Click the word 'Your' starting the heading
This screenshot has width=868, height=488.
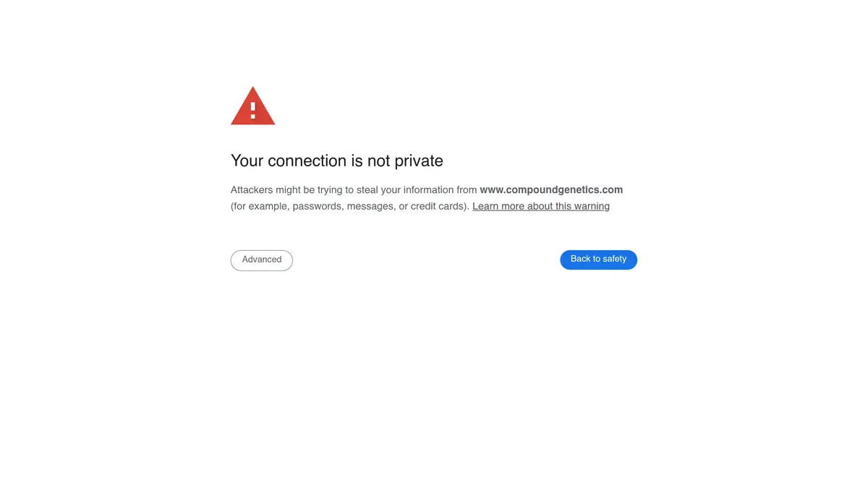(247, 161)
